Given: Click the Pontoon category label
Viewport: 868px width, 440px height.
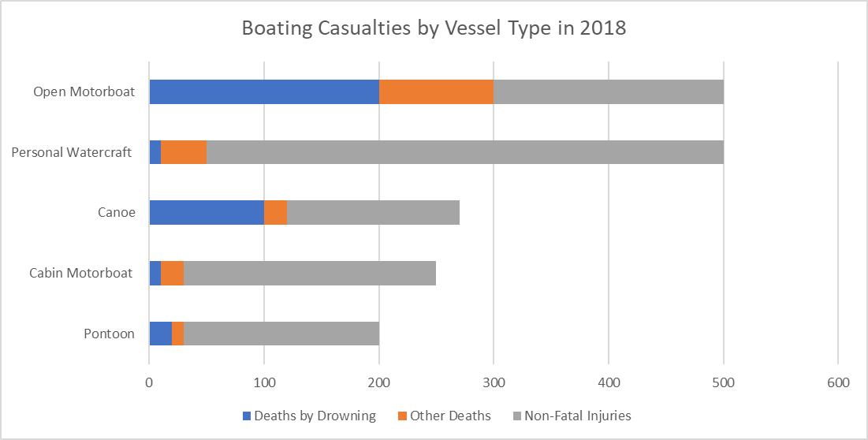Looking at the screenshot, I should [x=110, y=334].
